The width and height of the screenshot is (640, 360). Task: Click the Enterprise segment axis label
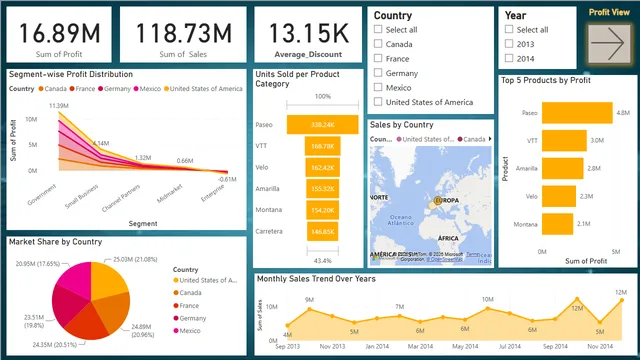[213, 193]
